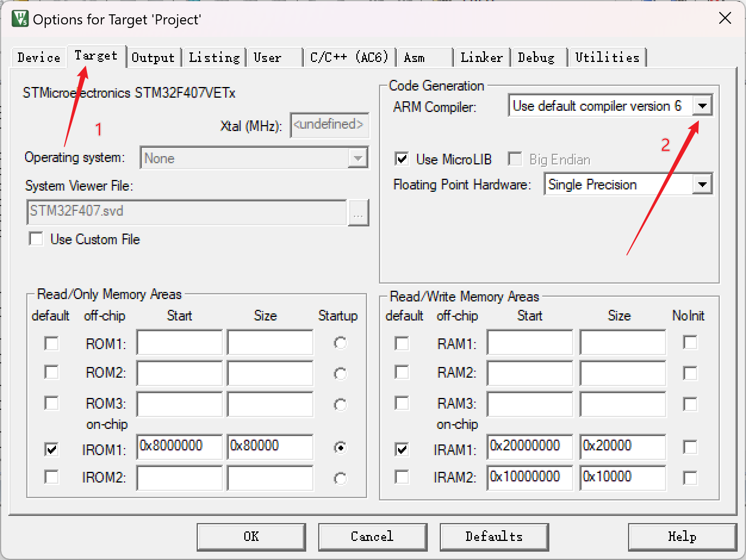Viewport: 746px width, 560px height.
Task: Click the RAM1 Start address field
Action: 530,343
